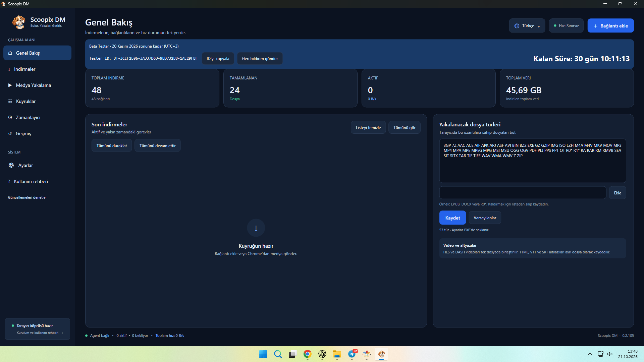Click the Bağlantı ekle button
This screenshot has width=644, height=362.
[x=610, y=26]
